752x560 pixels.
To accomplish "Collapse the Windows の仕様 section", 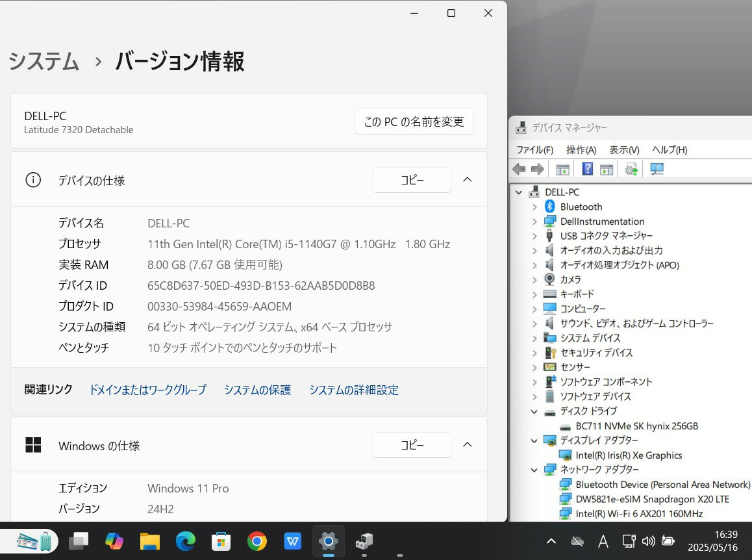I will tap(467, 445).
